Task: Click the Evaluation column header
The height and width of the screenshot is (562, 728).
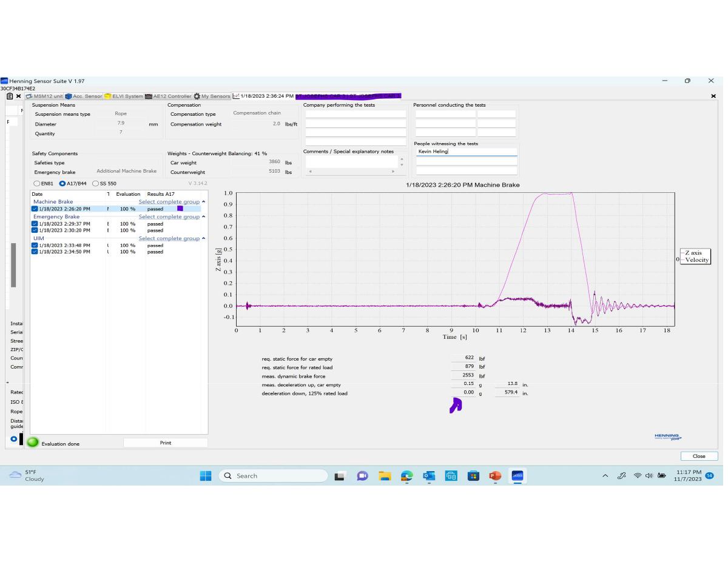Action: [128, 194]
